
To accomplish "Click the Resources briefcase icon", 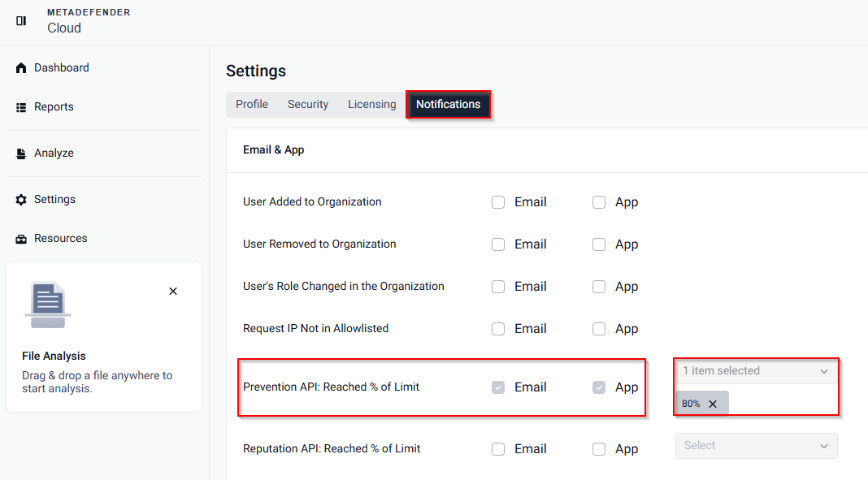I will (22, 239).
